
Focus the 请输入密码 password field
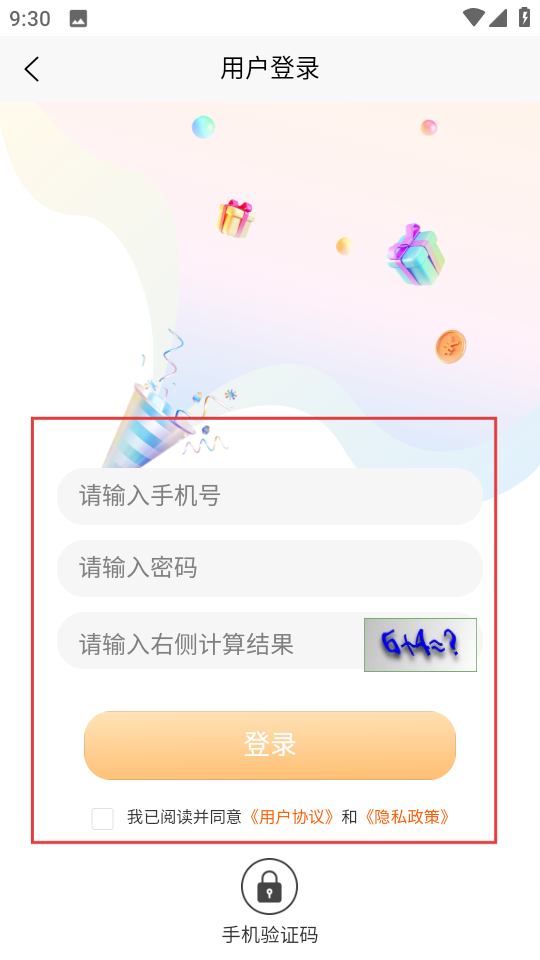[x=270, y=568]
